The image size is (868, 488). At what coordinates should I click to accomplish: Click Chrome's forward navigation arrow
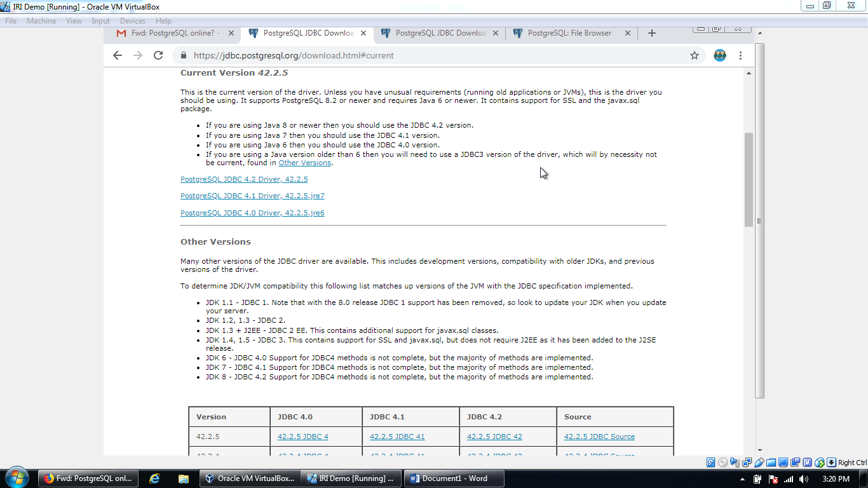(138, 55)
